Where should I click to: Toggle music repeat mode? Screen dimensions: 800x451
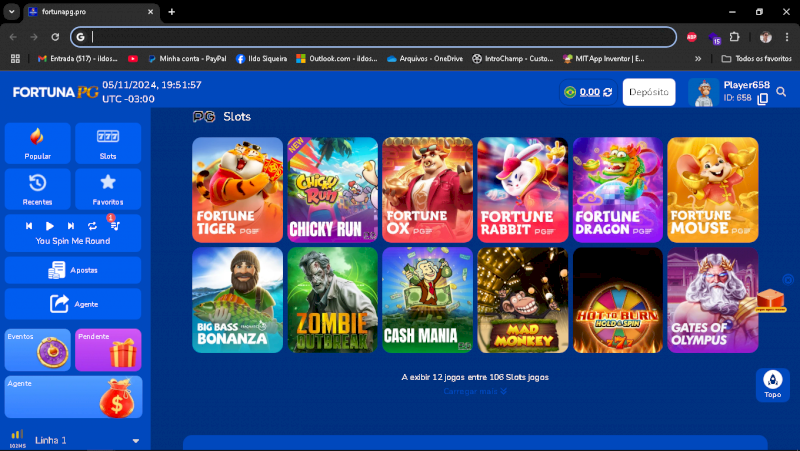coord(92,226)
